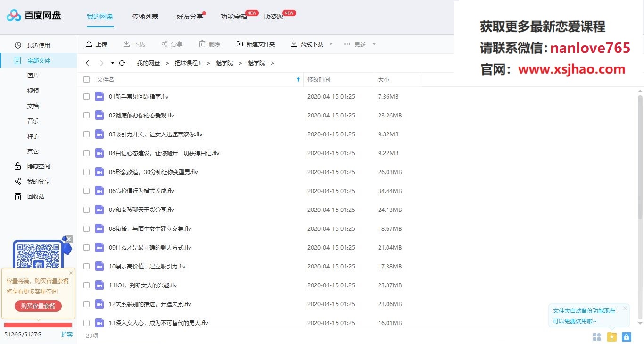This screenshot has width=644, height=344.
Task: Click the three-dots more icon
Action: [x=347, y=44]
